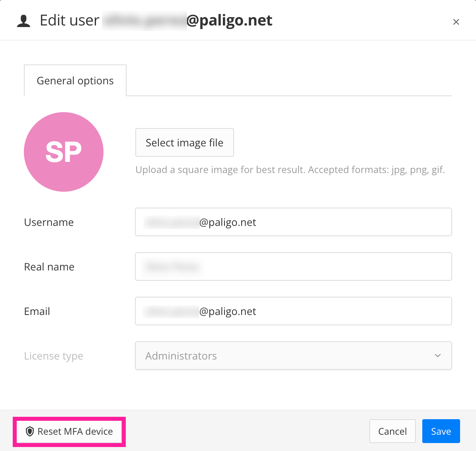Viewport: 476px width, 451px height.
Task: Click the person icon beside the dialog title
Action: [23, 20]
